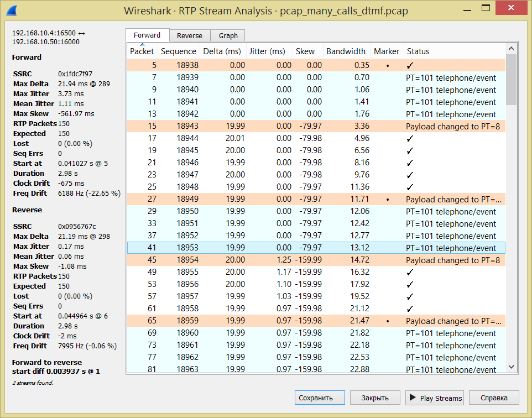
Task: Select the row with sequence 18957
Action: 316,296
